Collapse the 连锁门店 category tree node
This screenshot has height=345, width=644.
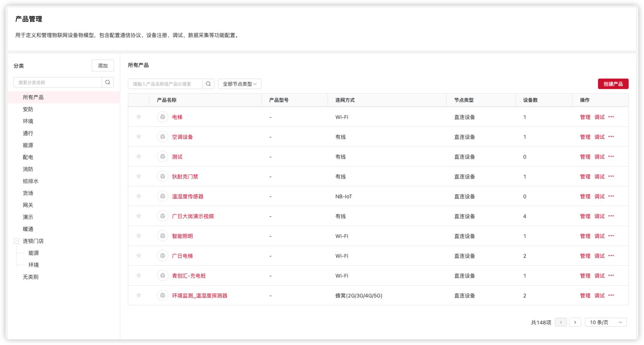tap(16, 241)
